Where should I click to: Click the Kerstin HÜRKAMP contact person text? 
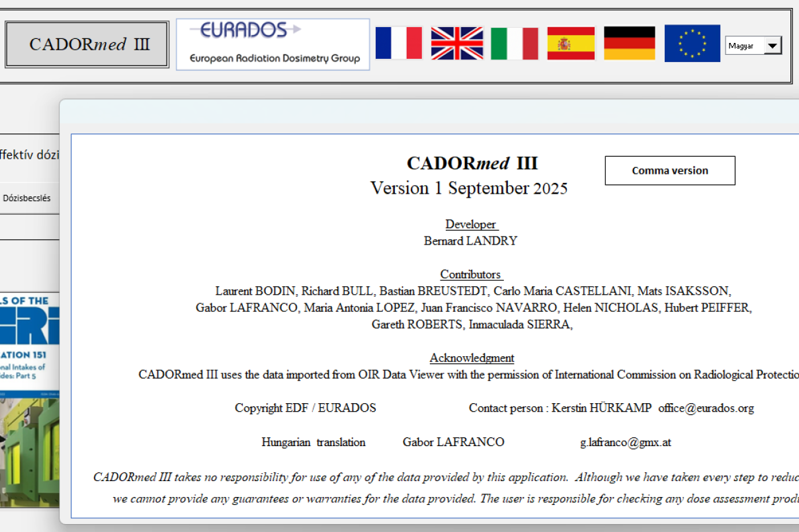pos(560,408)
